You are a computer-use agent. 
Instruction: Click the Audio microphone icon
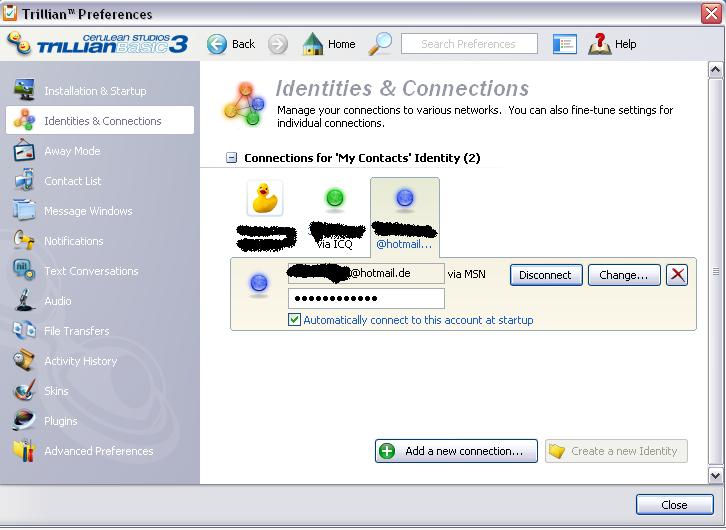tap(24, 300)
